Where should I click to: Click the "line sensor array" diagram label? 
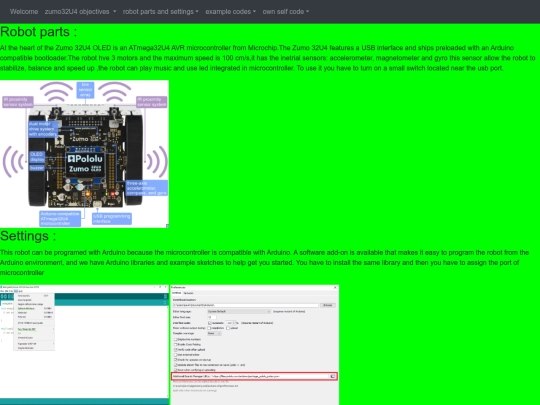85,90
